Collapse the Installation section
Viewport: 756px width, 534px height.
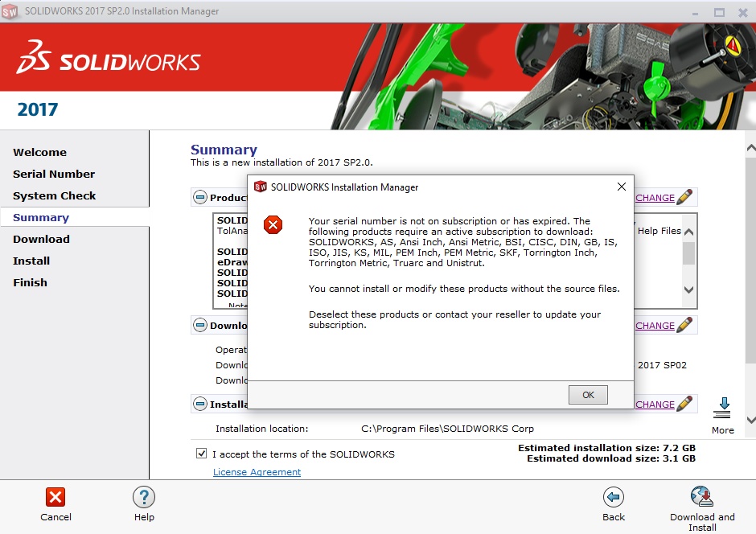coord(200,404)
